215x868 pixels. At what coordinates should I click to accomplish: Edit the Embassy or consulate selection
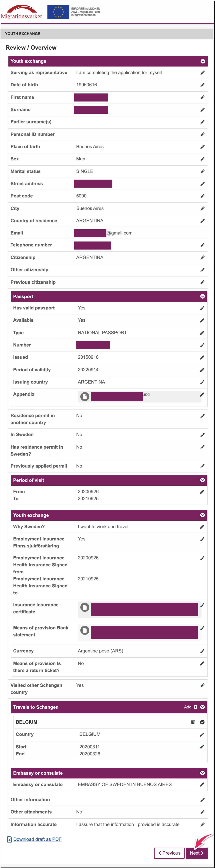coord(202,785)
